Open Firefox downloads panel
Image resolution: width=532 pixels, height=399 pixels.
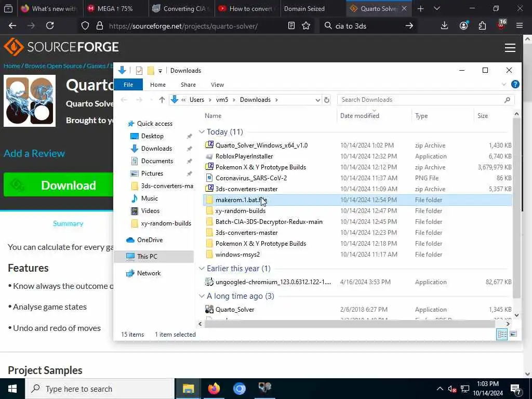coord(445,25)
